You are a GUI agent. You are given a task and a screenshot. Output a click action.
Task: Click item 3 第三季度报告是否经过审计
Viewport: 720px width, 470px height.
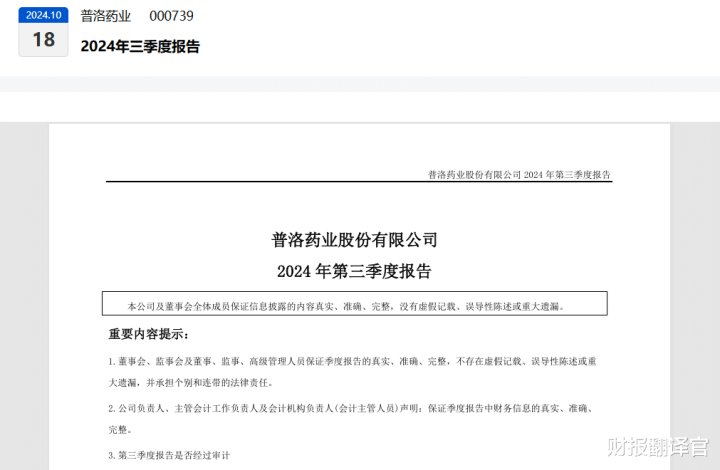169,455
